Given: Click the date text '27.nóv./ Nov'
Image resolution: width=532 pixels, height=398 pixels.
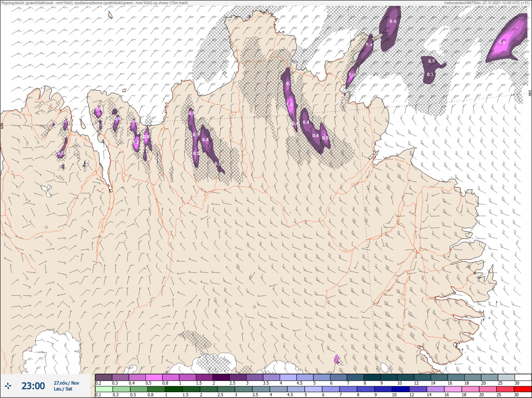Looking at the screenshot, I should (66, 383).
